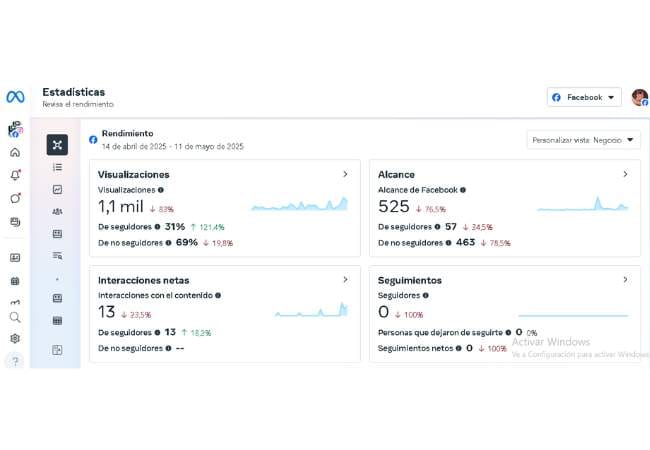Open the audience people icon in statistics sidebar
650x450 pixels.
point(57,211)
